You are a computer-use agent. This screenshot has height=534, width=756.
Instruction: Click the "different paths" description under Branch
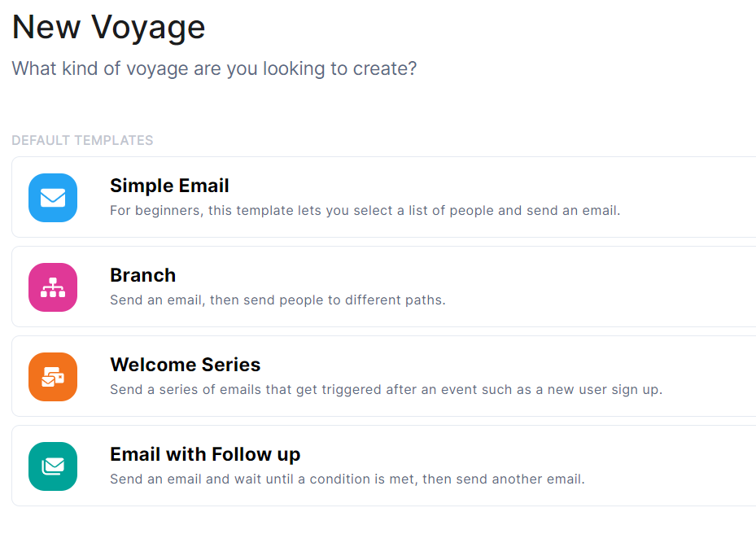click(x=277, y=300)
